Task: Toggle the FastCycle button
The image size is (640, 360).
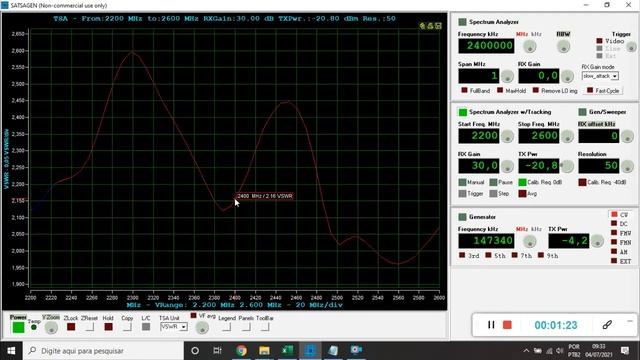Action: 603,91
